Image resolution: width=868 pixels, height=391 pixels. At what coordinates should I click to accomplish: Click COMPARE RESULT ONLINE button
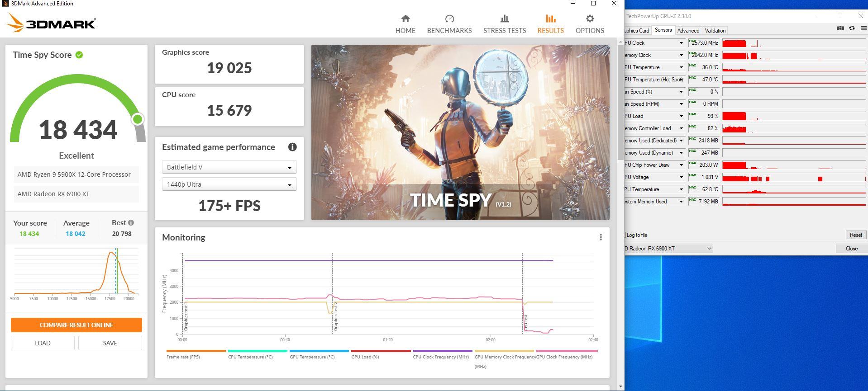tap(76, 325)
